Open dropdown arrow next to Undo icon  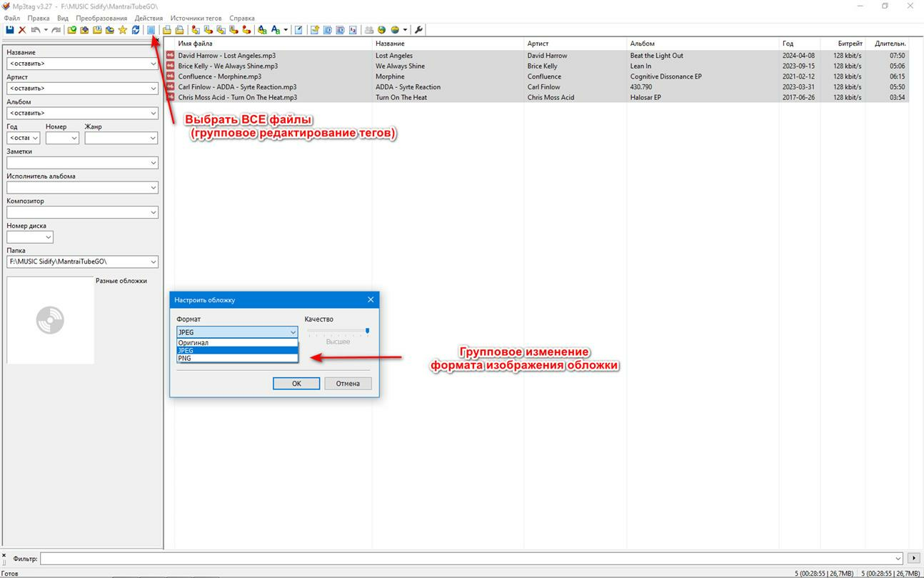point(46,30)
